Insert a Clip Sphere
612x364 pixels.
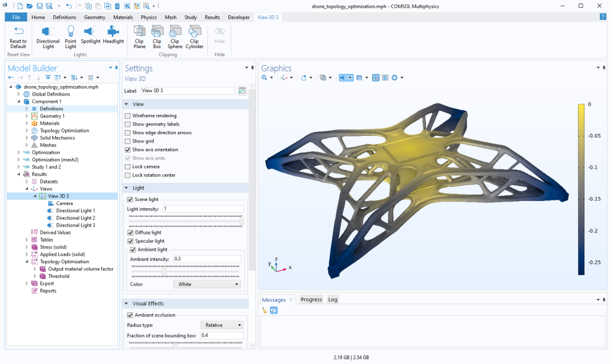(175, 37)
